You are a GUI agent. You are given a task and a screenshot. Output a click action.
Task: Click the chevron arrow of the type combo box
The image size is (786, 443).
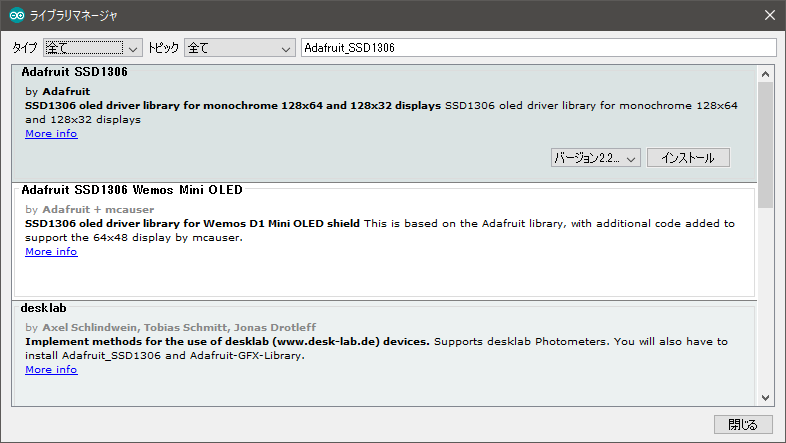point(133,49)
